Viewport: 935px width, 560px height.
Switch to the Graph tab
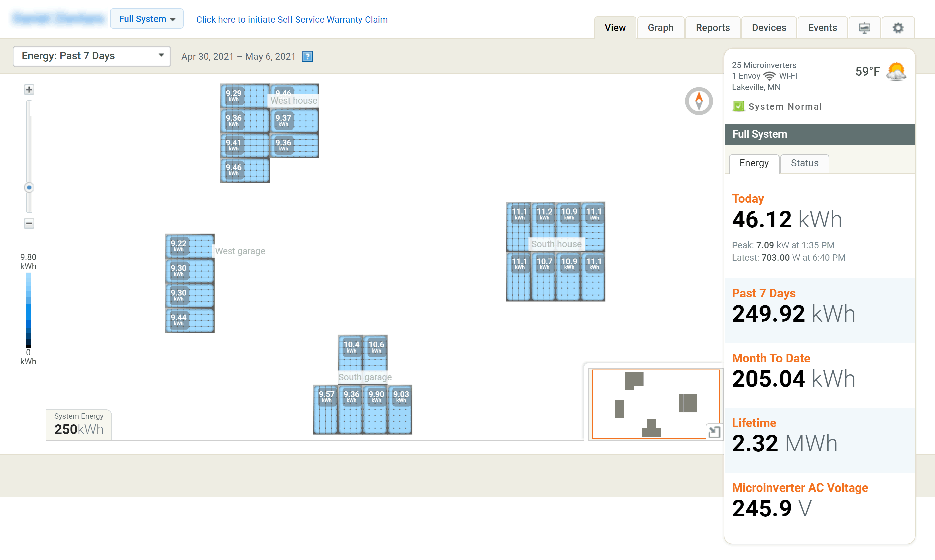tap(660, 28)
